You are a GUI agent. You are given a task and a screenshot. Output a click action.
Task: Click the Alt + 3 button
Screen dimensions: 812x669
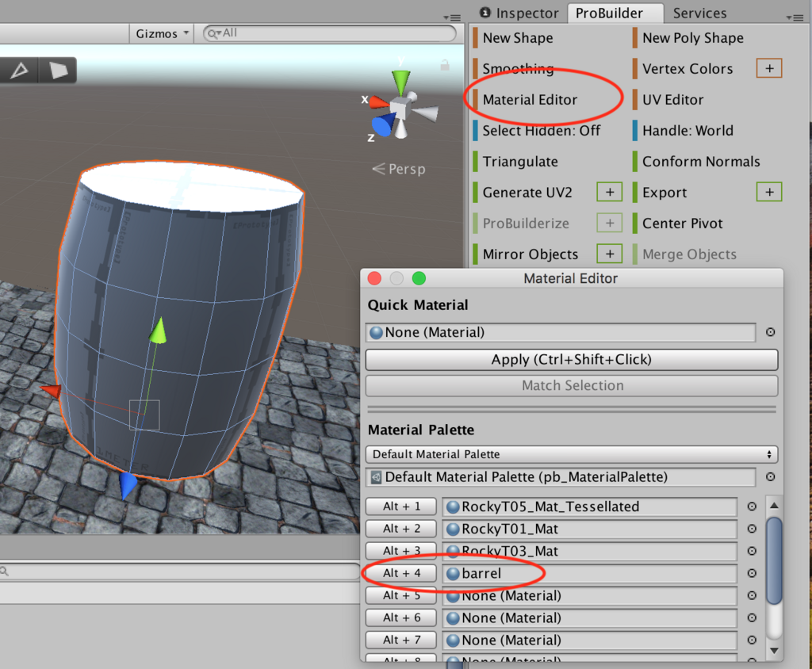click(401, 551)
